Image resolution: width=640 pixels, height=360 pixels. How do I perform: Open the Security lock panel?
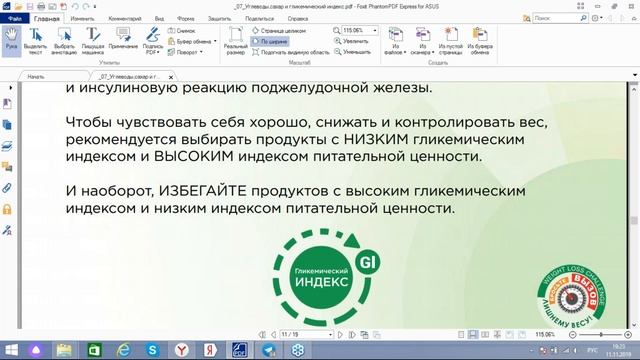pyautogui.click(x=7, y=209)
